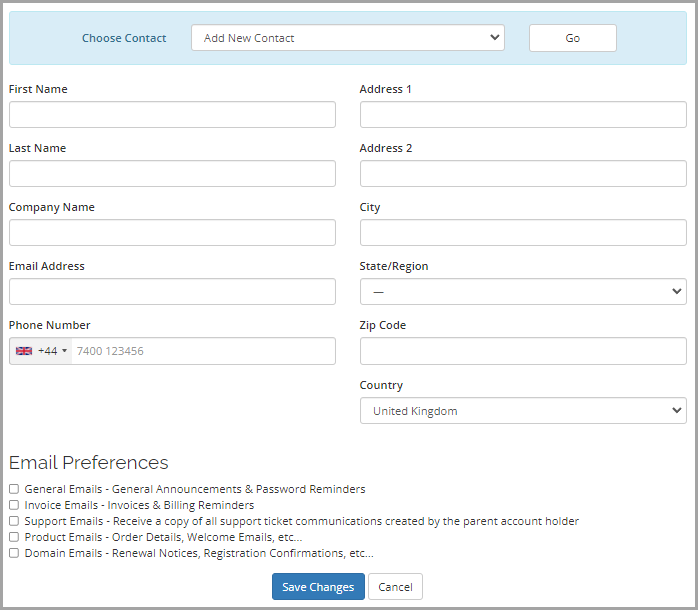Click the Address 1 field
The image size is (698, 610).
[x=522, y=115]
